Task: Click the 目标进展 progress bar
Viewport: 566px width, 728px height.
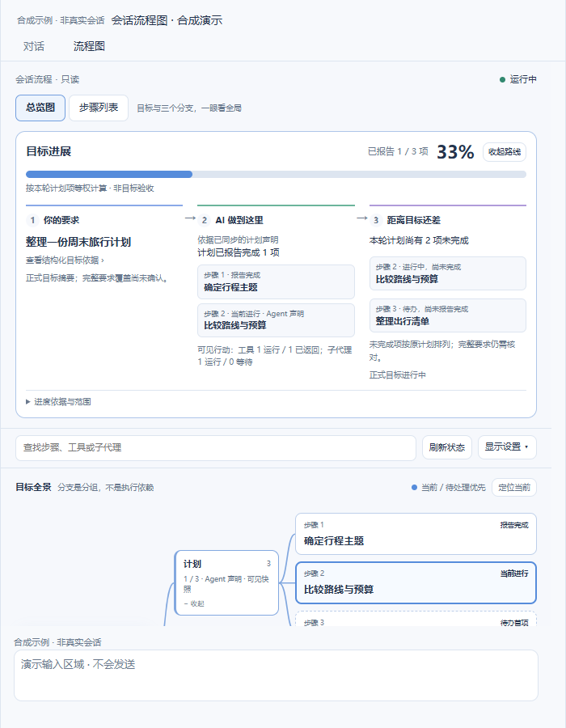Action: click(x=276, y=175)
